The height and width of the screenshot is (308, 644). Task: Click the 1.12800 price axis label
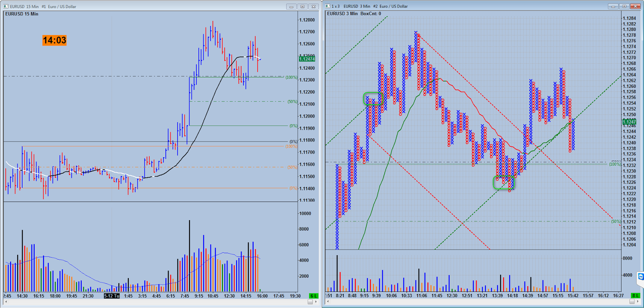(307, 20)
